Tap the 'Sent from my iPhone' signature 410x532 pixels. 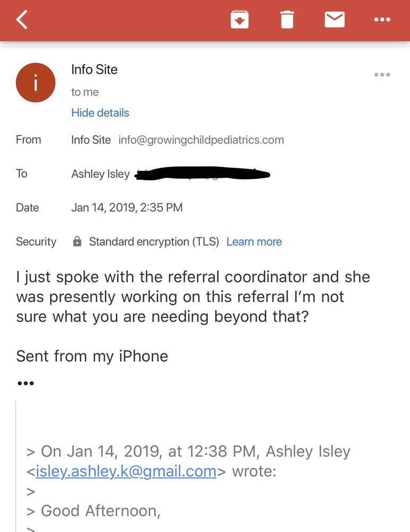click(x=92, y=356)
